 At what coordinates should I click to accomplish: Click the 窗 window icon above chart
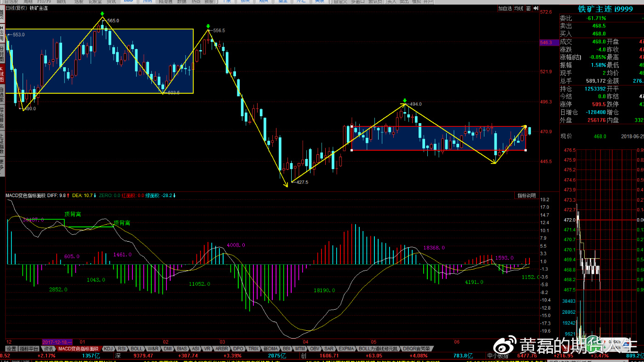529,8
